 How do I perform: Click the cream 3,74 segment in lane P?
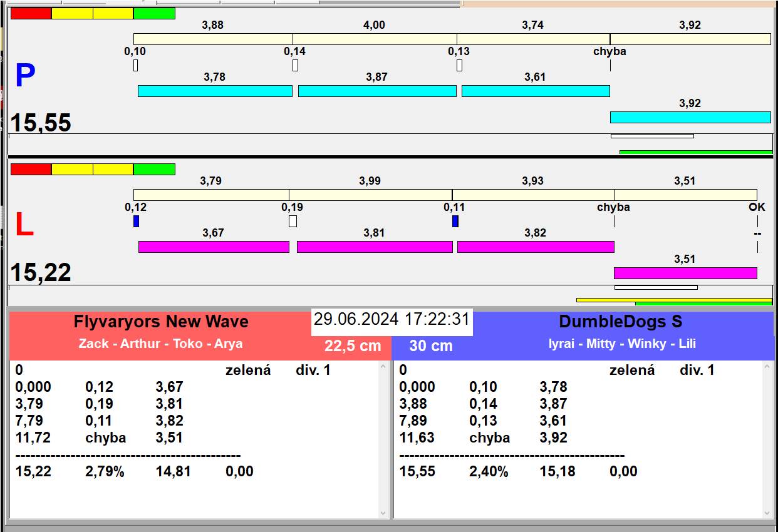[x=533, y=39]
